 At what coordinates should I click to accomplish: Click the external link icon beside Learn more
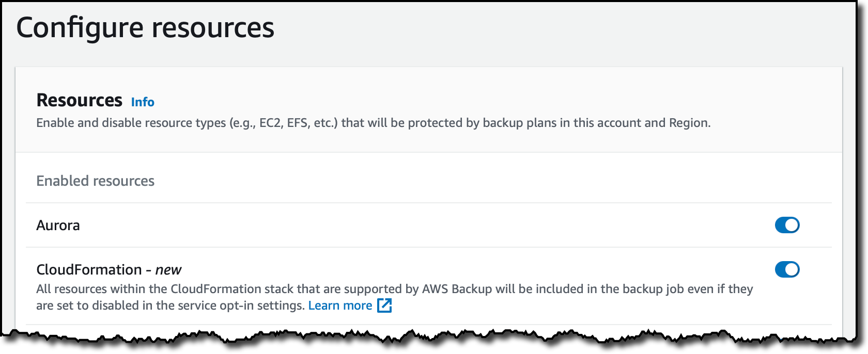[x=384, y=305]
